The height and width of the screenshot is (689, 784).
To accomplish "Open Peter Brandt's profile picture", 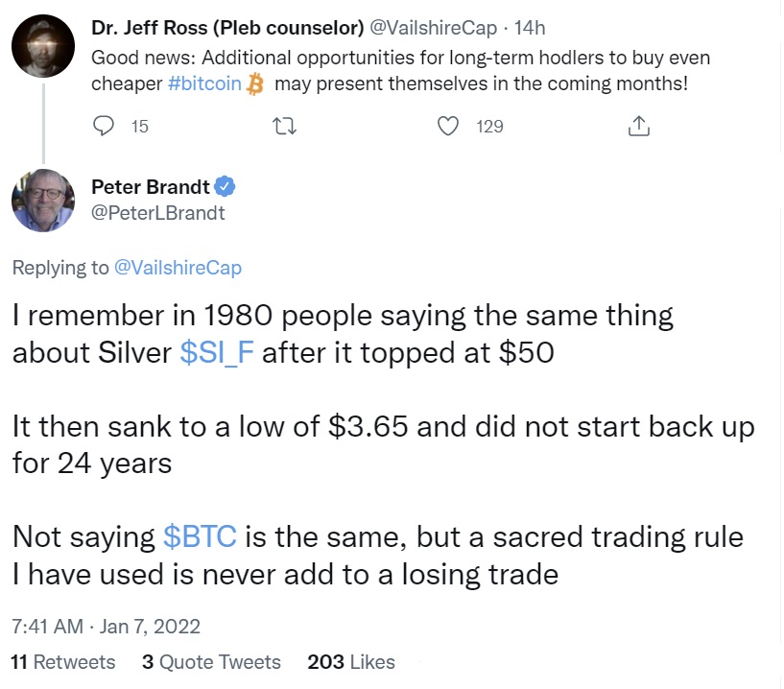I will point(43,200).
